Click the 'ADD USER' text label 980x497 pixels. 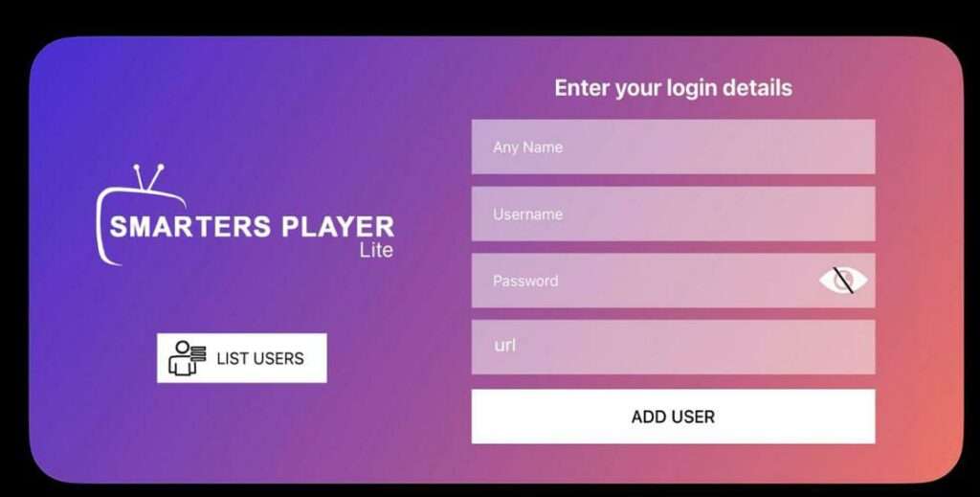coord(673,417)
